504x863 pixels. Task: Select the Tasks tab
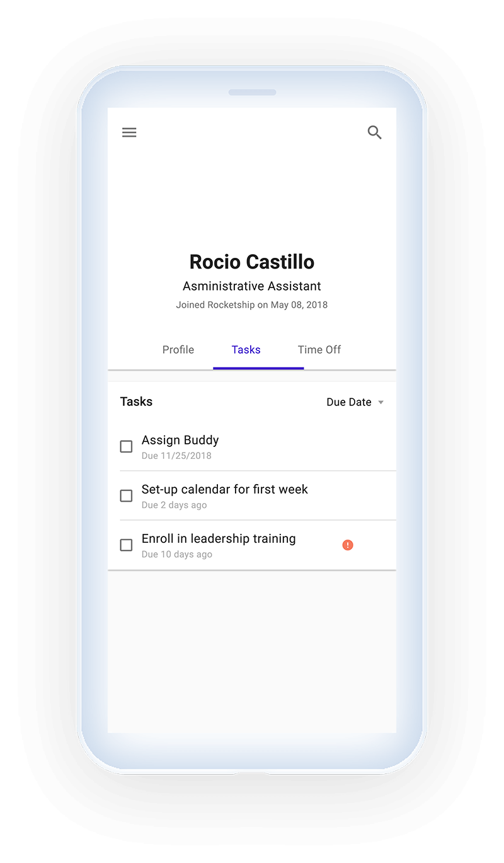point(246,350)
